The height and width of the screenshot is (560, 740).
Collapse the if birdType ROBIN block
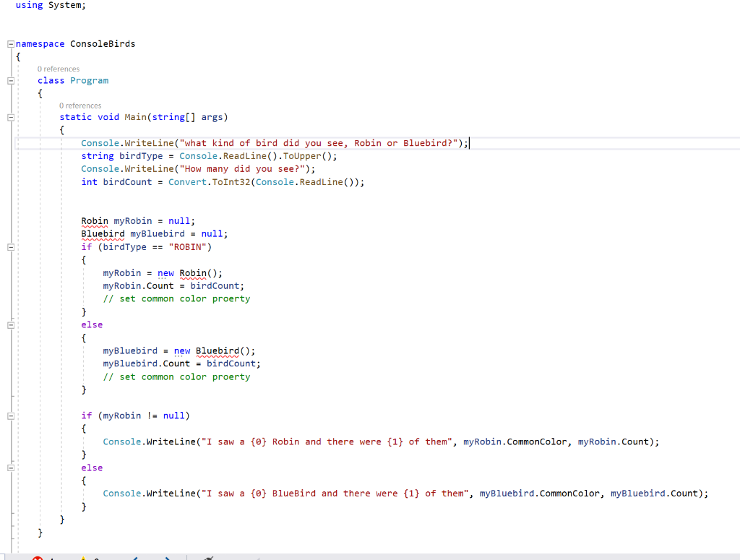coord(10,246)
